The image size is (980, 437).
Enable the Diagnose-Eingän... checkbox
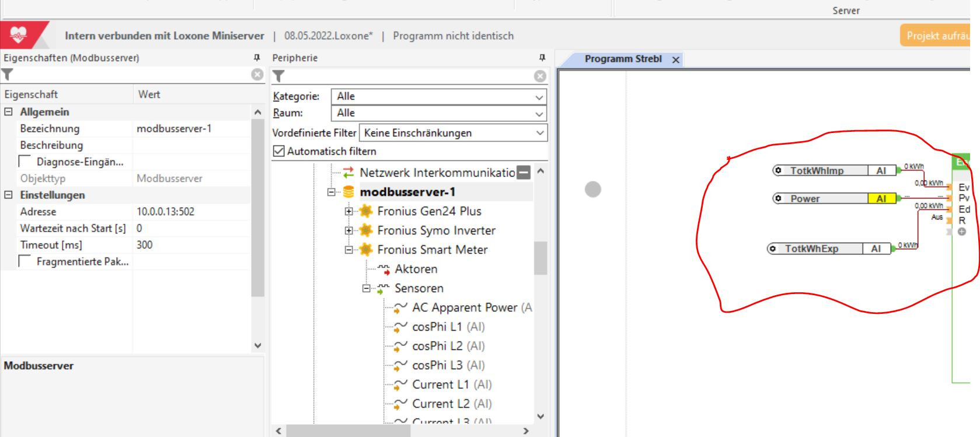[25, 162]
